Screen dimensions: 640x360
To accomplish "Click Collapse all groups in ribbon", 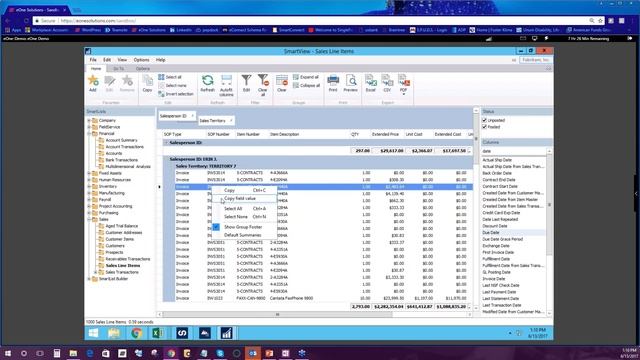I will coord(307,86).
